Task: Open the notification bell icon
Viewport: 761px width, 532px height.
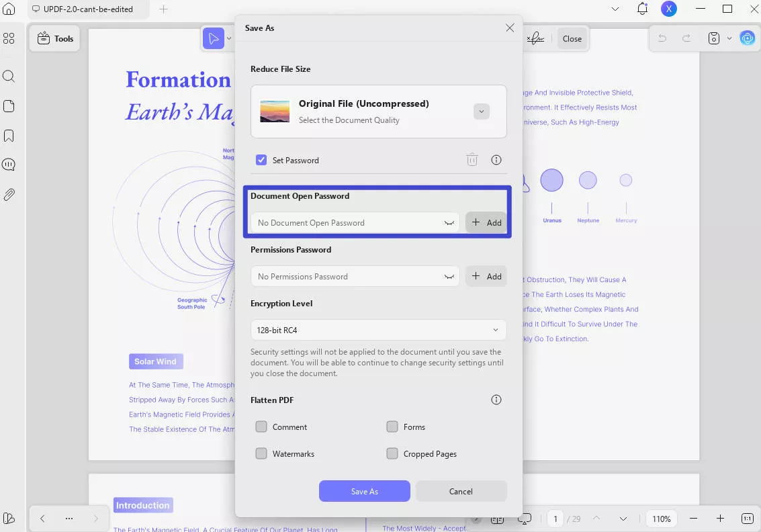Action: (642, 9)
